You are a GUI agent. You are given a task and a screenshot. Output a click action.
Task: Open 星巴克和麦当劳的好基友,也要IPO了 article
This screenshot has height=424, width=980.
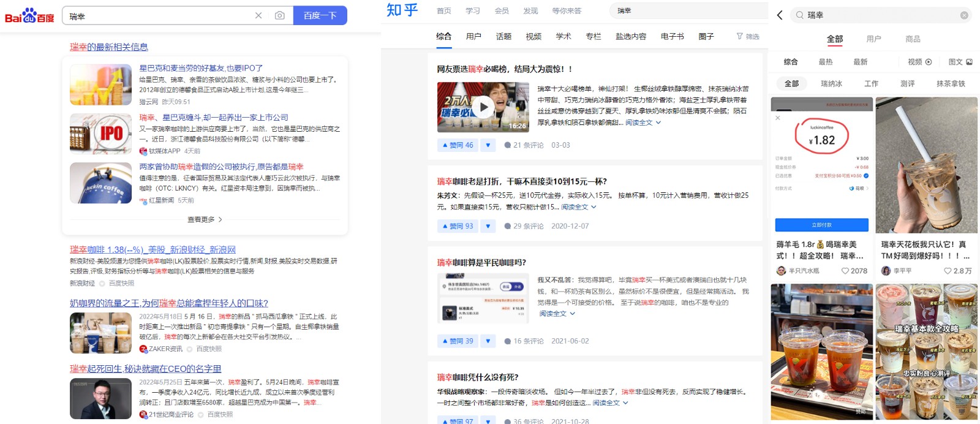[201, 68]
